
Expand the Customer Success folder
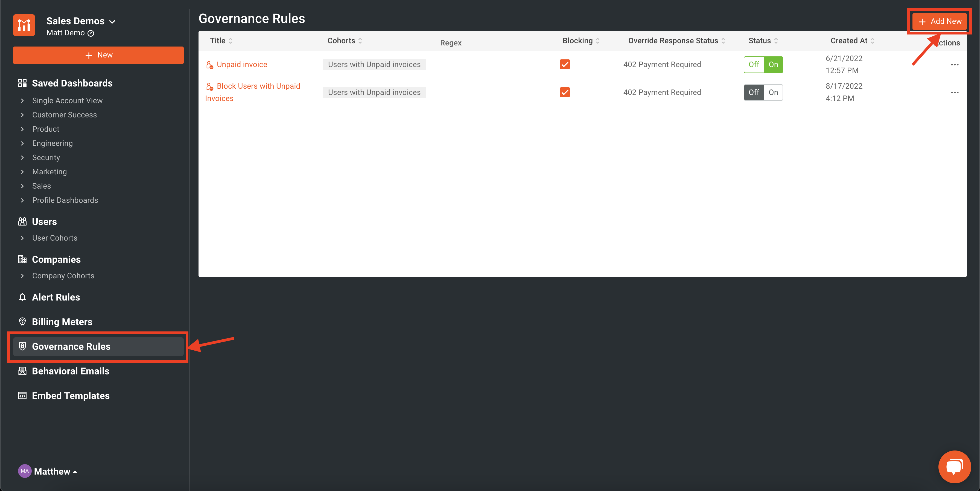click(x=22, y=115)
